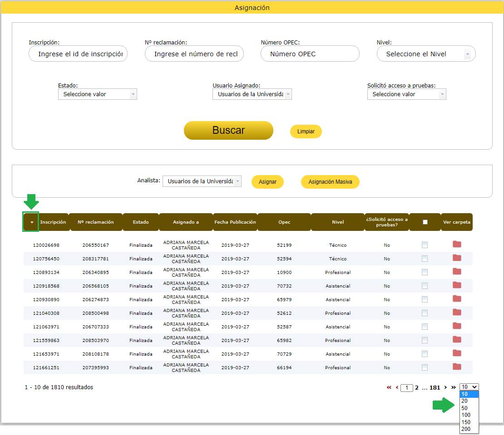Select 200 rows per page option

pyautogui.click(x=469, y=429)
